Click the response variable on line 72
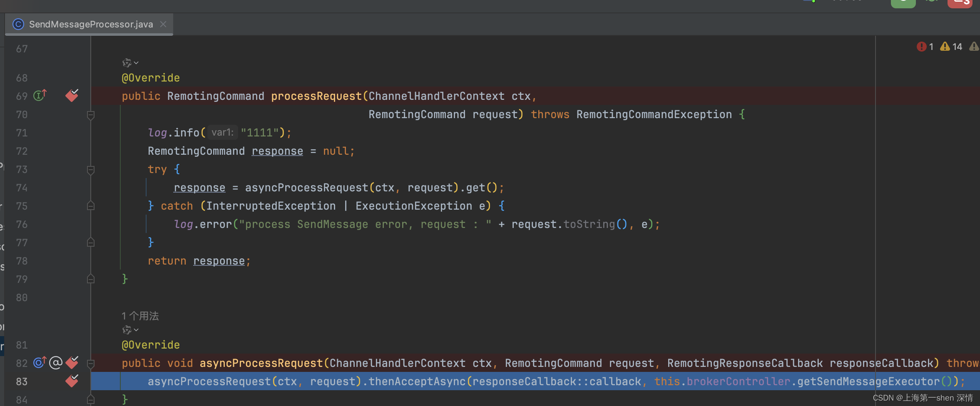This screenshot has width=980, height=406. click(277, 151)
